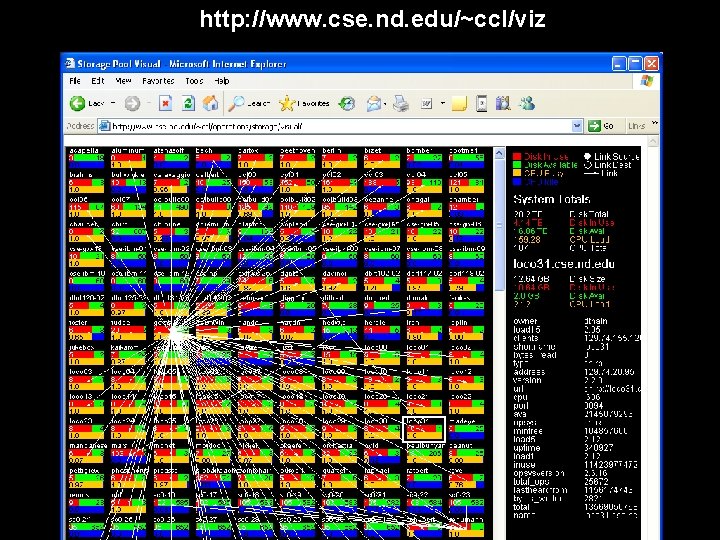Viewport: 720px width, 540px height.
Task: Expand the Forward button history arrow
Action: (149, 103)
